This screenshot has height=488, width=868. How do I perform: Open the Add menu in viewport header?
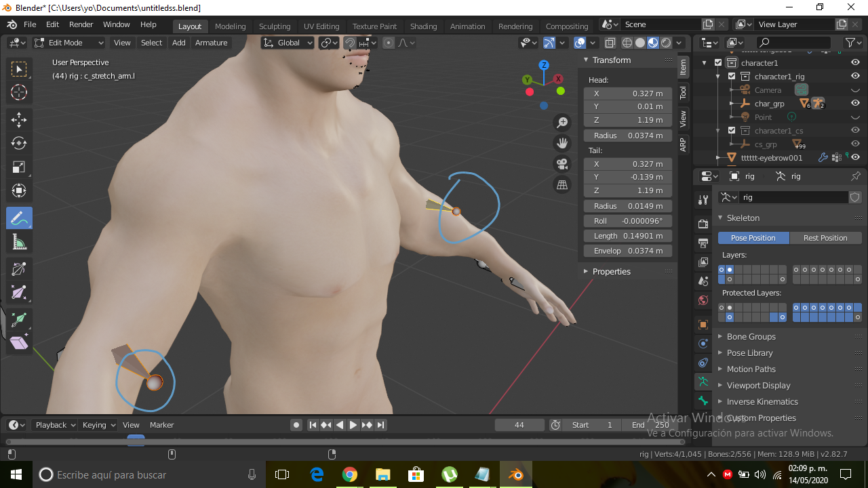pos(179,43)
